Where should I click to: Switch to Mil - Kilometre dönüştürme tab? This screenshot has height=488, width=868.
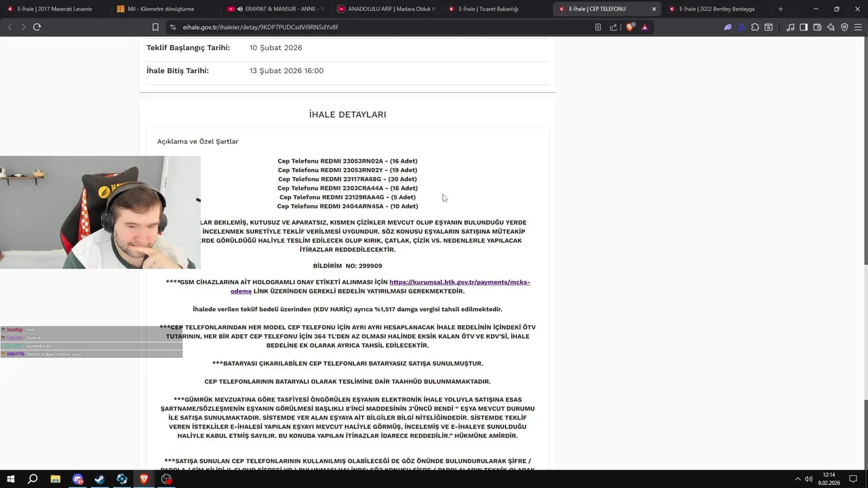[x=165, y=9]
